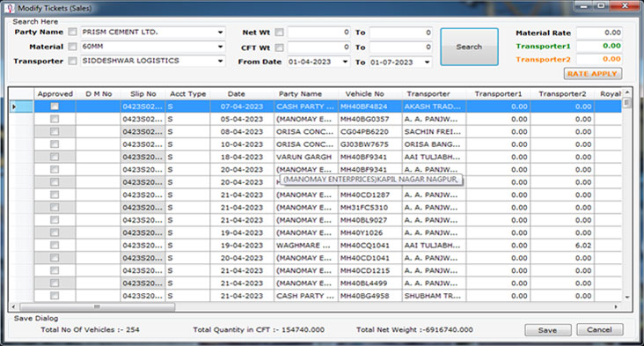This screenshot has width=644, height=346.
Task: Select the row marker arrow of first row
Action: point(14,107)
